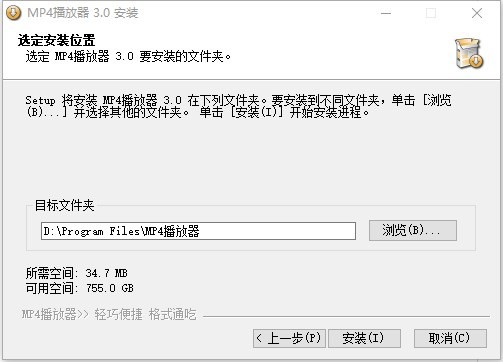This screenshot has height=362, width=503.
Task: Click the package box icon in header
Action: tap(469, 53)
